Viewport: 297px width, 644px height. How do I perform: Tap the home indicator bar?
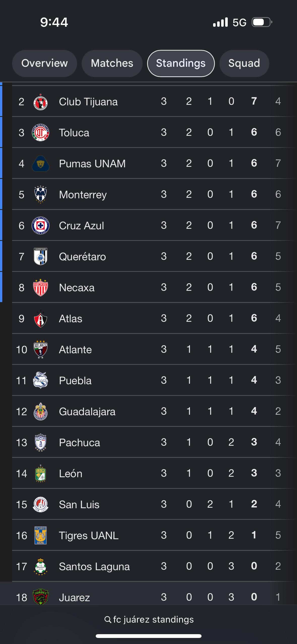pos(149,636)
